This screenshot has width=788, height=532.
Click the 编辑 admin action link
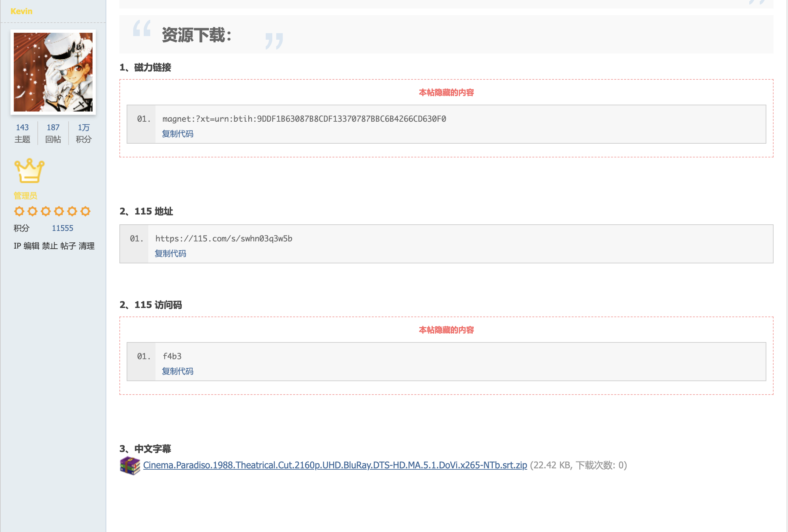pos(31,246)
